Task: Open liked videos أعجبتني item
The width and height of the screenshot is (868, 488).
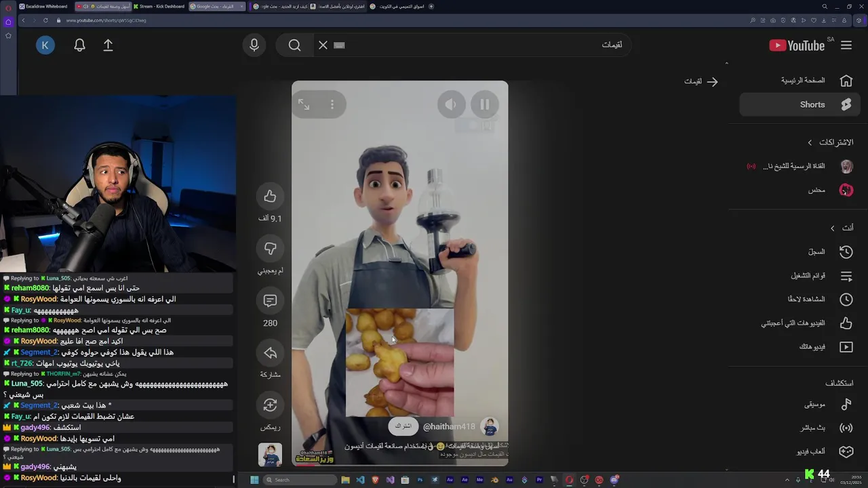Action: [x=800, y=323]
